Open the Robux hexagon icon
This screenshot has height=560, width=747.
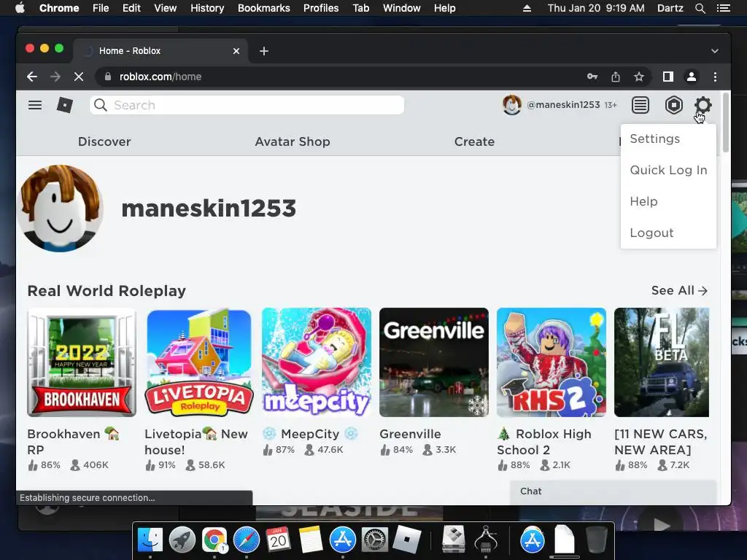(673, 105)
